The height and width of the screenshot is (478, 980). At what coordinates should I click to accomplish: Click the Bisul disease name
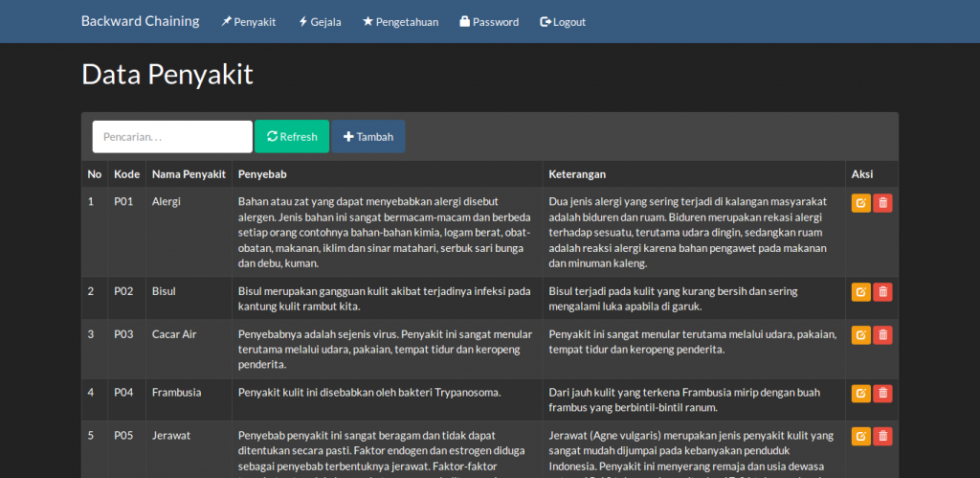(164, 291)
